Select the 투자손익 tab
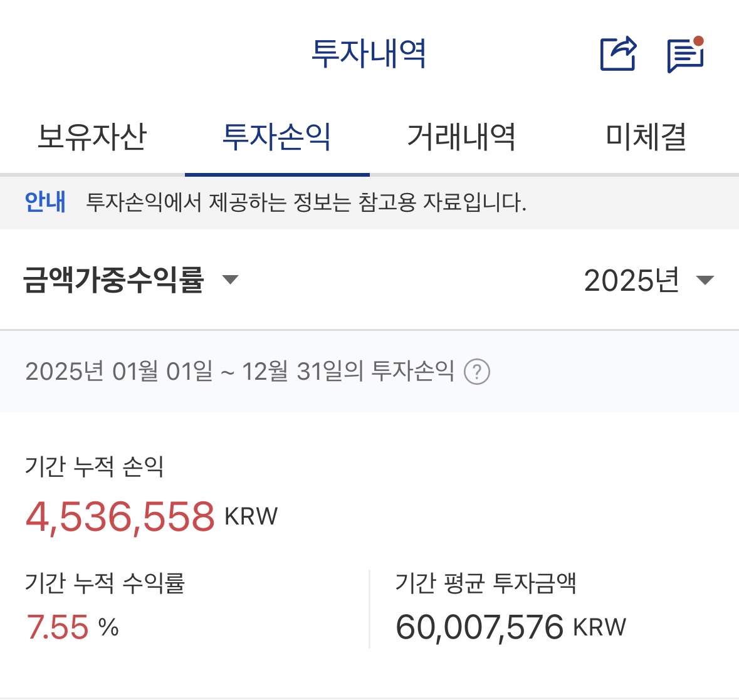The image size is (739, 700). pyautogui.click(x=277, y=137)
